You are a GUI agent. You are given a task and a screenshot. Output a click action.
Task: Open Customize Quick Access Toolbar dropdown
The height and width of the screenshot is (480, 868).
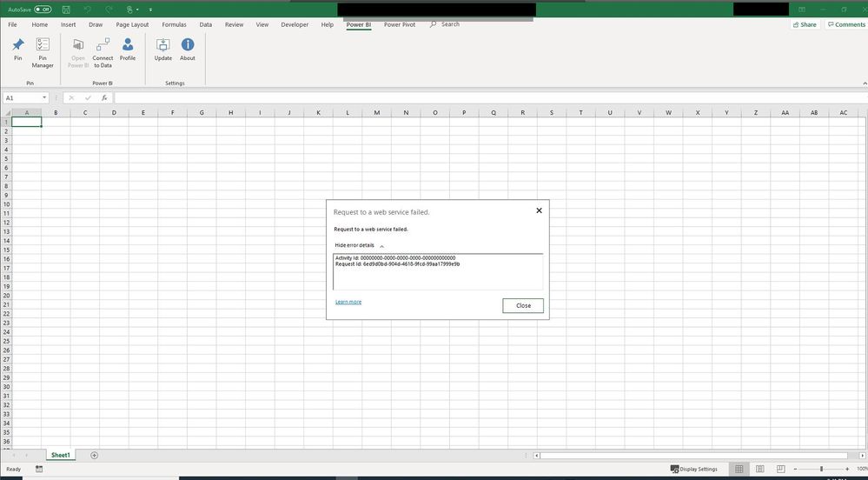[x=150, y=10]
